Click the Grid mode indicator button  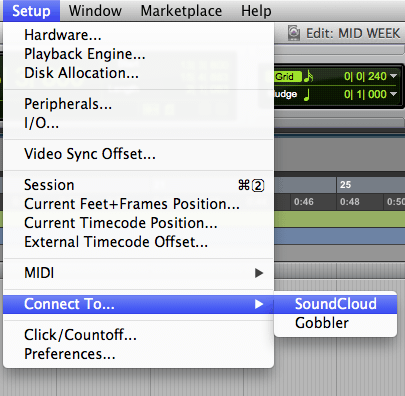click(287, 77)
